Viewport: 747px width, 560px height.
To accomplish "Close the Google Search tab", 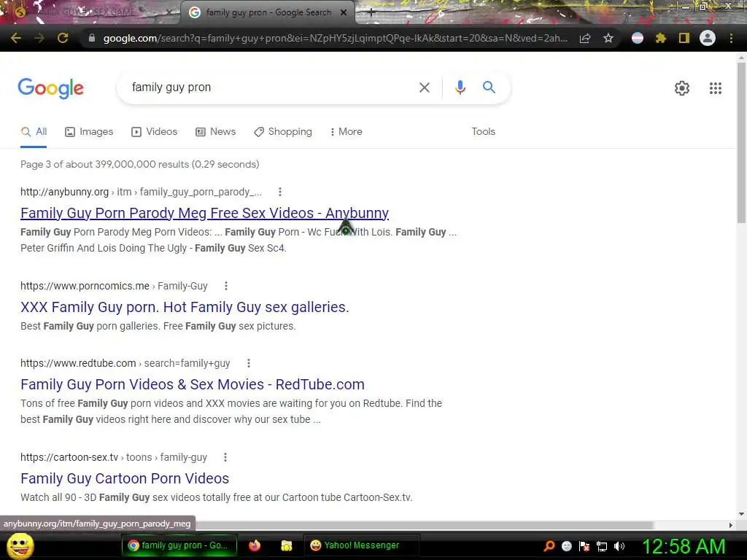I will [x=344, y=13].
